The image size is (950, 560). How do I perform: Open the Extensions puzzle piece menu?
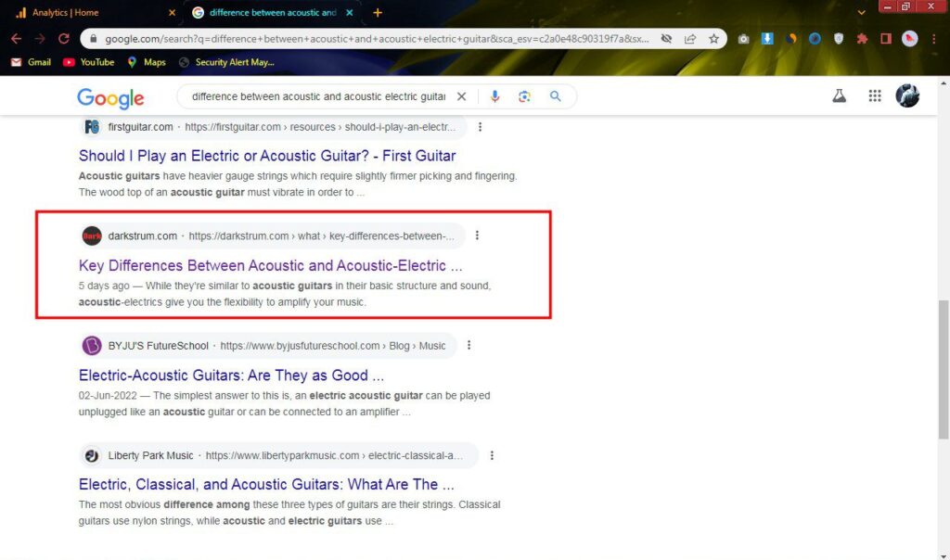862,39
